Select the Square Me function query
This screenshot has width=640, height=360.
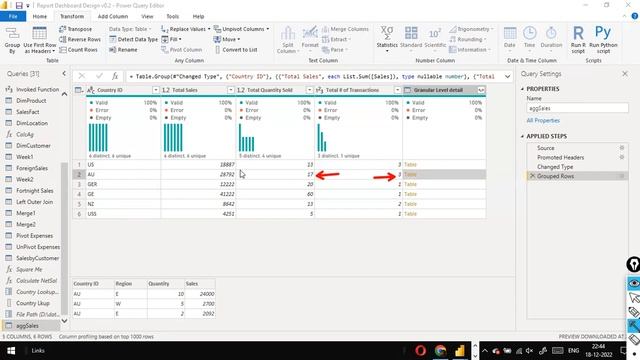pos(29,269)
